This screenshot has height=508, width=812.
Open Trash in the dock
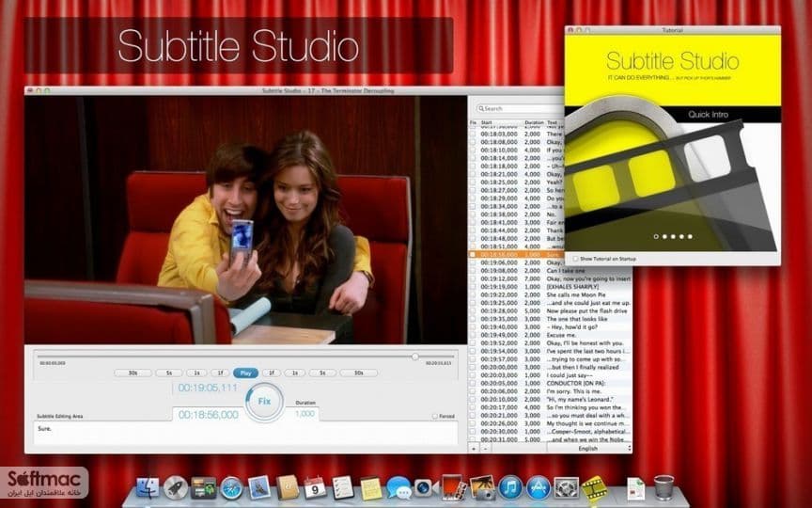tap(664, 487)
